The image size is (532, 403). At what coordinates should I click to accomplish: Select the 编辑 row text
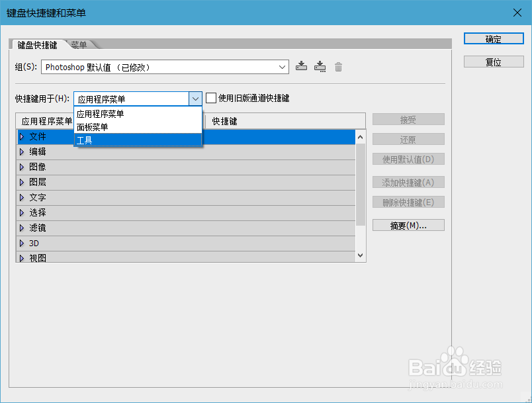[x=37, y=152]
